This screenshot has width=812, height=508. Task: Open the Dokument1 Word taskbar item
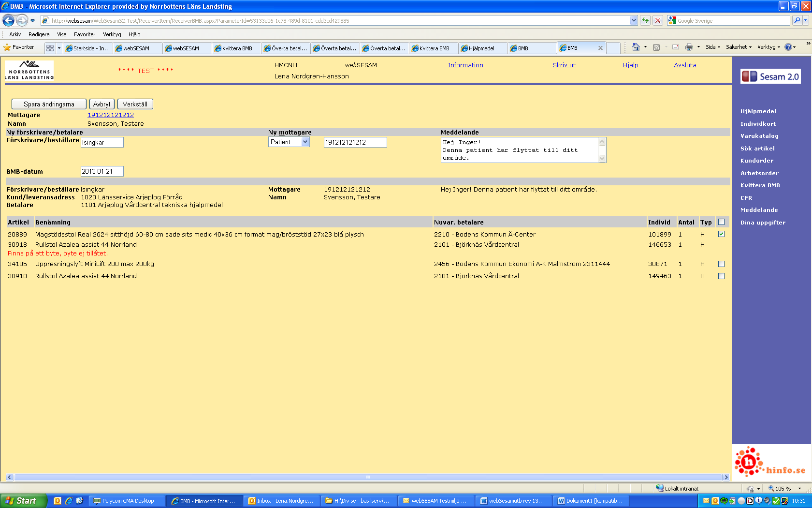[x=591, y=501]
